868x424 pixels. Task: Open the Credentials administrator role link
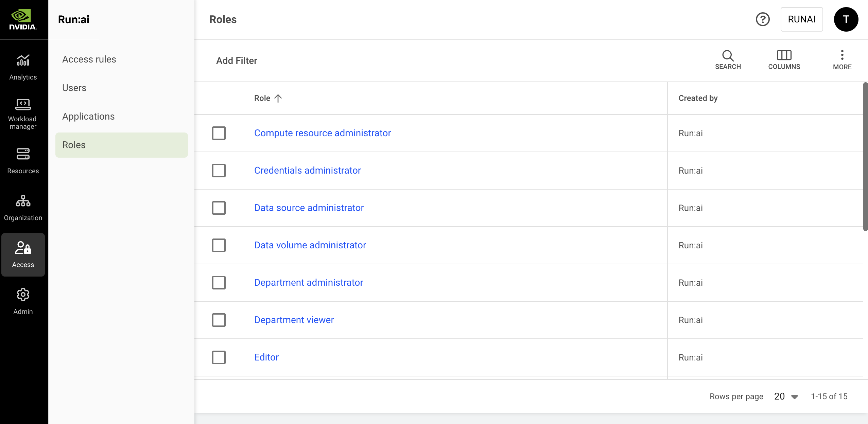(307, 170)
